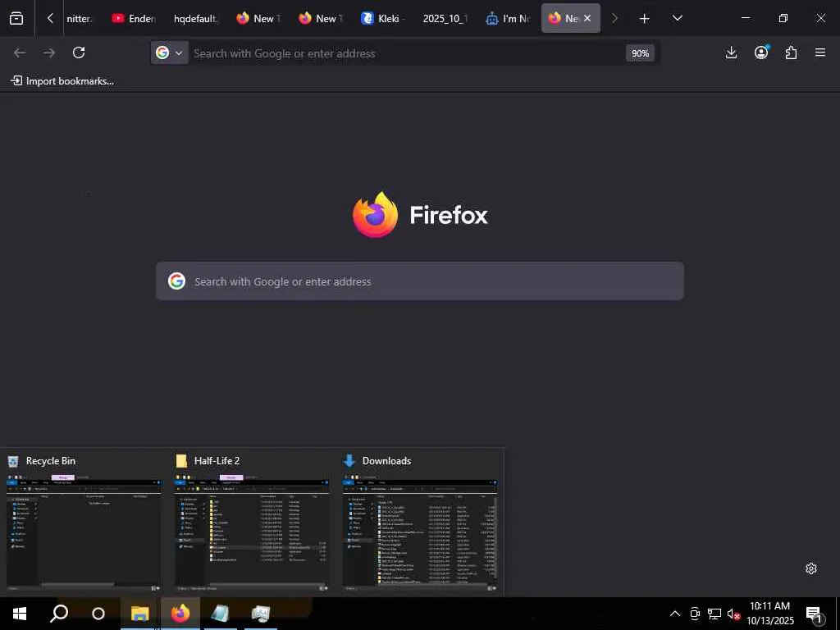Expand the list all tabs chevron
Screen dimensions: 840x630
tap(677, 18)
